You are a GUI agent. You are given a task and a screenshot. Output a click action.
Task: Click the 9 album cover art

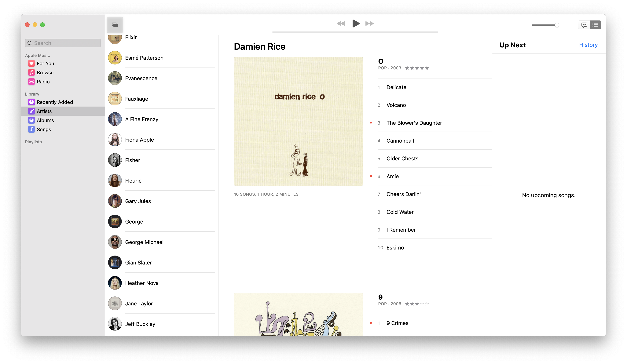pos(298,315)
